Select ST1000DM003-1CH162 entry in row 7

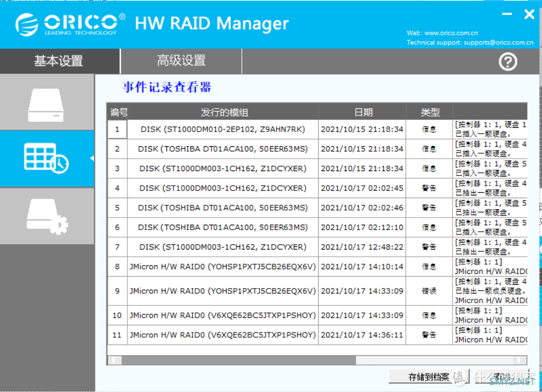click(x=223, y=247)
